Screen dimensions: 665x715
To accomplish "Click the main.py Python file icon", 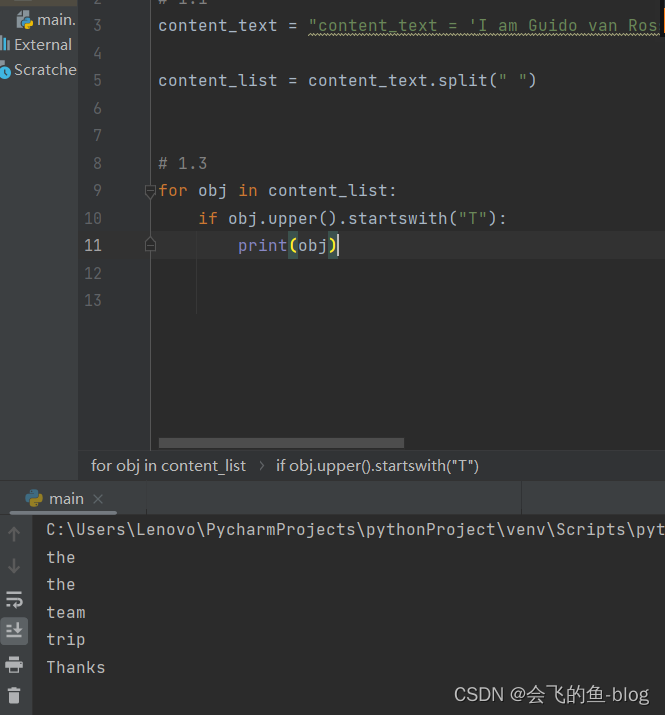I will coord(25,20).
